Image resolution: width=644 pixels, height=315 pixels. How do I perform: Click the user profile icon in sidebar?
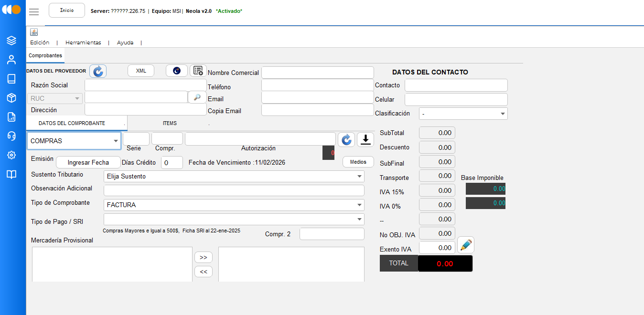[11, 60]
